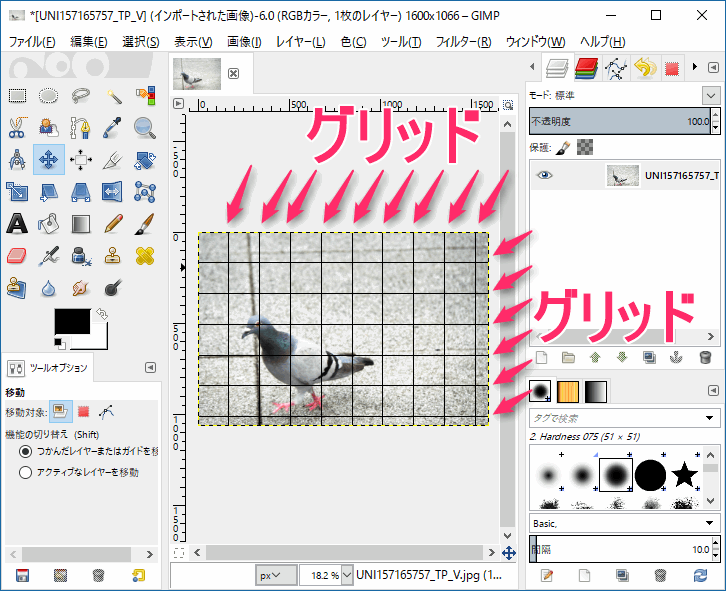Open the brush tag filter dropdown
Image resolution: width=726 pixels, height=591 pixels.
tap(709, 418)
